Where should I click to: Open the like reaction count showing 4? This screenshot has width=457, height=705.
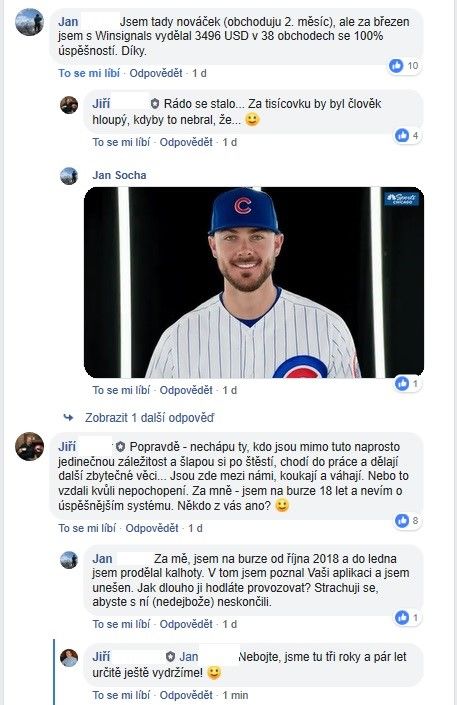407,135
